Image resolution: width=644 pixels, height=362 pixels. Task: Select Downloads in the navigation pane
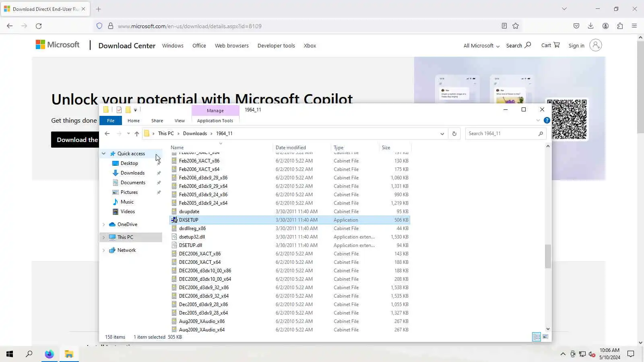pyautogui.click(x=132, y=173)
